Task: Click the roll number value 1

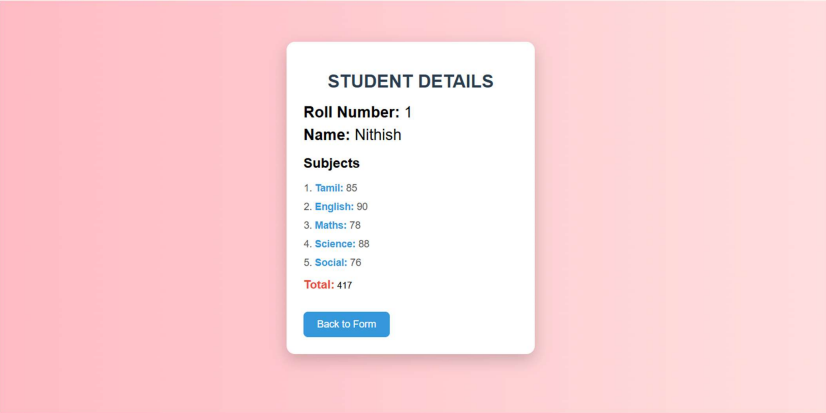Action: coord(408,112)
